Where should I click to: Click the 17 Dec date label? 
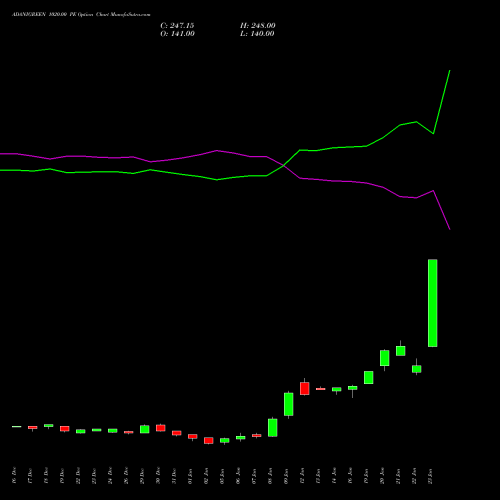30,476
